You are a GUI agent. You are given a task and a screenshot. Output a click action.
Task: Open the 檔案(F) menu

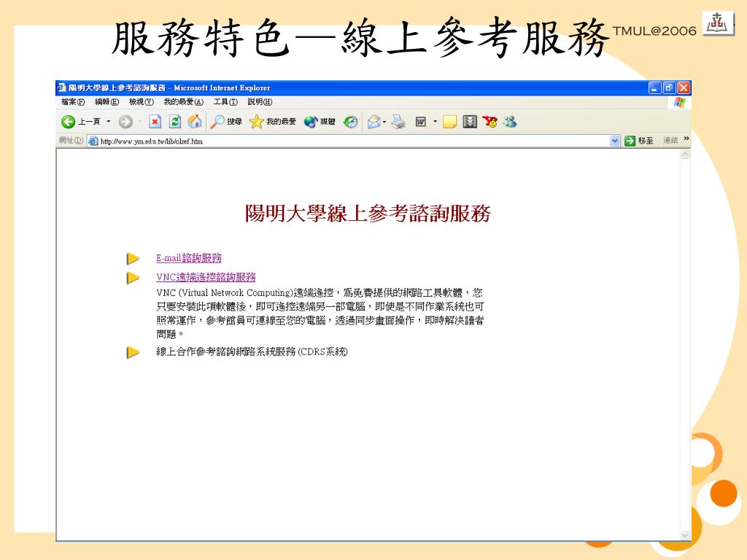tap(73, 102)
